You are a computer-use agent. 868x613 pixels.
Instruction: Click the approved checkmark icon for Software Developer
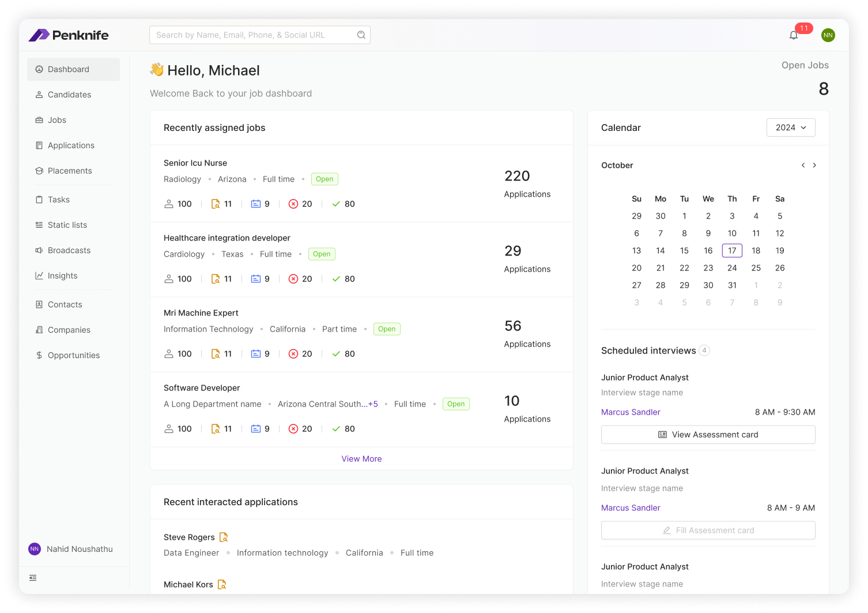(x=336, y=429)
